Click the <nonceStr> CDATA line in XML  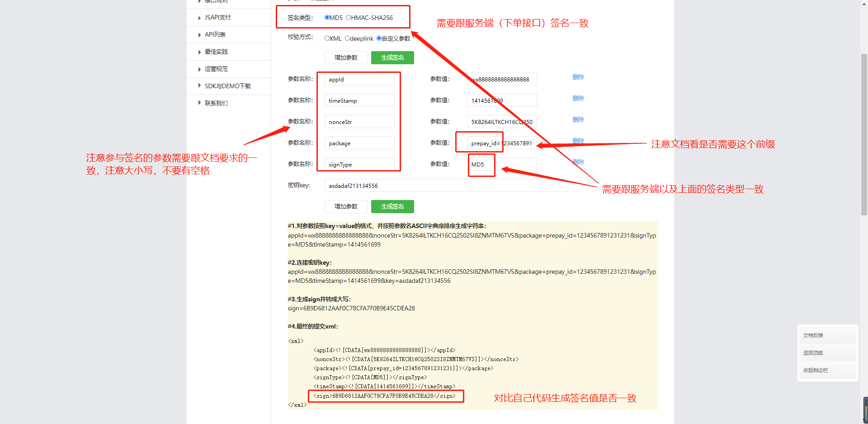416,359
